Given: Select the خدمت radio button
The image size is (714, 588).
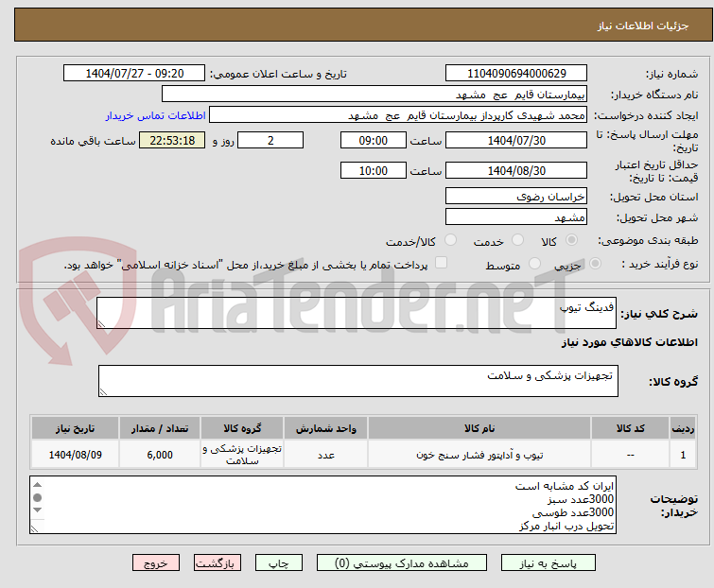Looking at the screenshot, I should (x=517, y=240).
